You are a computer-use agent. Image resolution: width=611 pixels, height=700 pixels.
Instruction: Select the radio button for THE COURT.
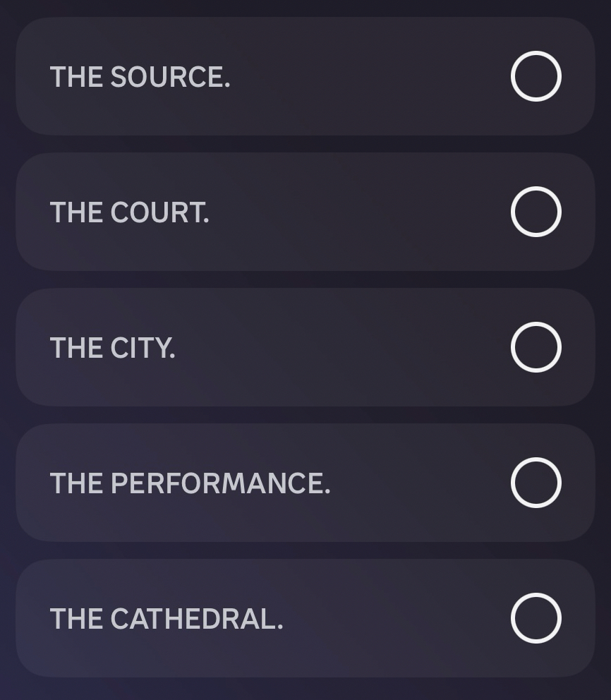536,212
